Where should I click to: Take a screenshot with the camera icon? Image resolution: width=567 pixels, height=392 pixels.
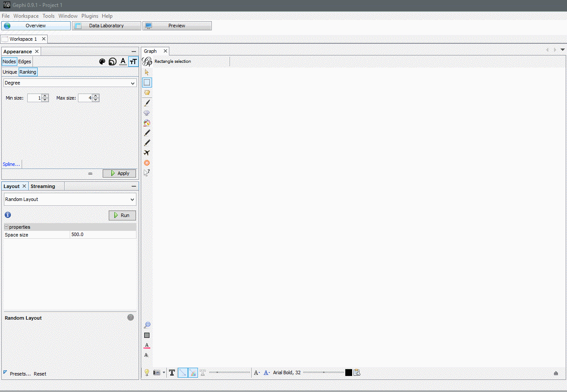[x=157, y=373]
